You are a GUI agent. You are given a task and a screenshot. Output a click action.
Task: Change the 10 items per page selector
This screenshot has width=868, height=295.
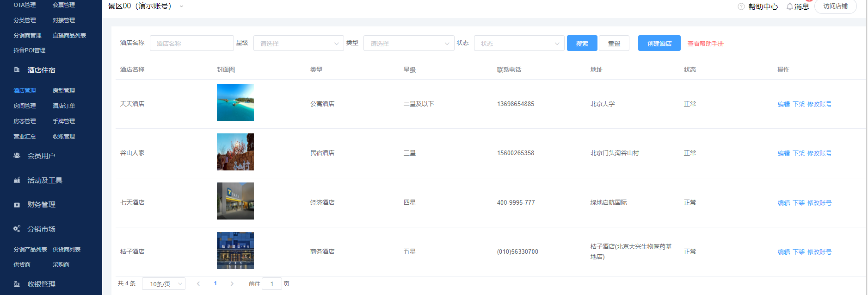[164, 284]
